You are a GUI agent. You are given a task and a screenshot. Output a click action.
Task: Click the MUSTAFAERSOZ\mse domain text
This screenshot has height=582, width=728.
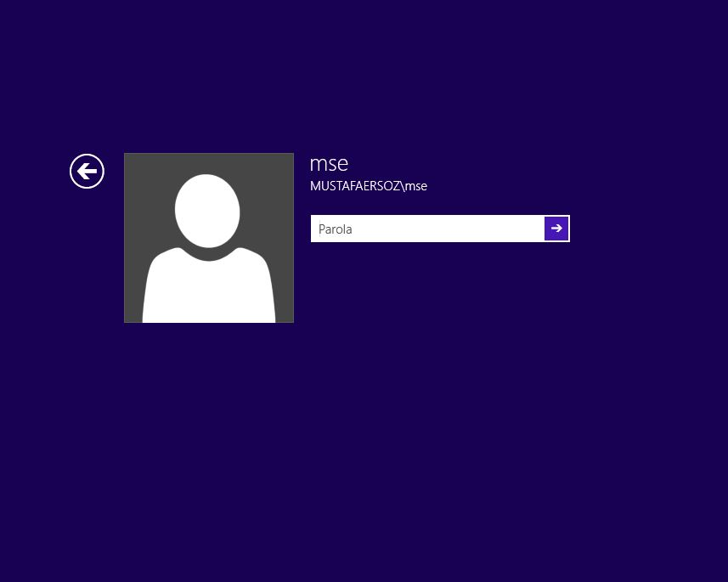[x=369, y=186]
